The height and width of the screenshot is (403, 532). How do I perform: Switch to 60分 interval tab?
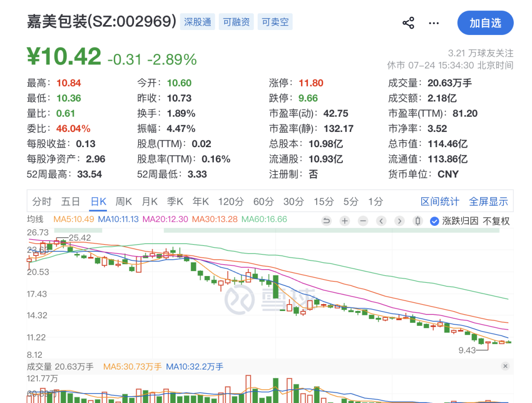click(263, 201)
